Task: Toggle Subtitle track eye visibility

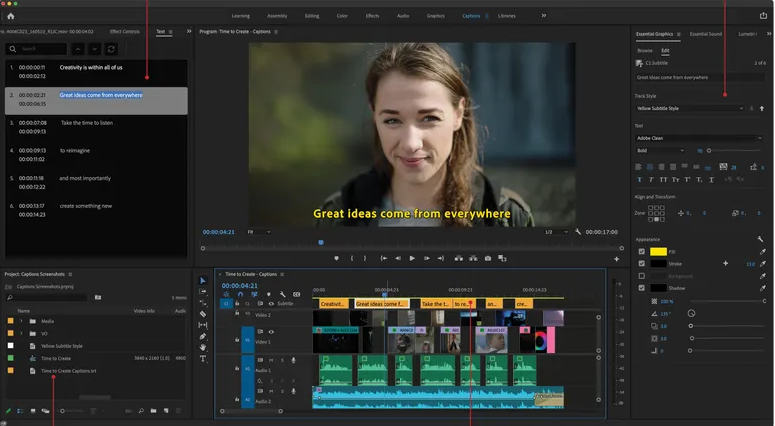Action: 271,303
